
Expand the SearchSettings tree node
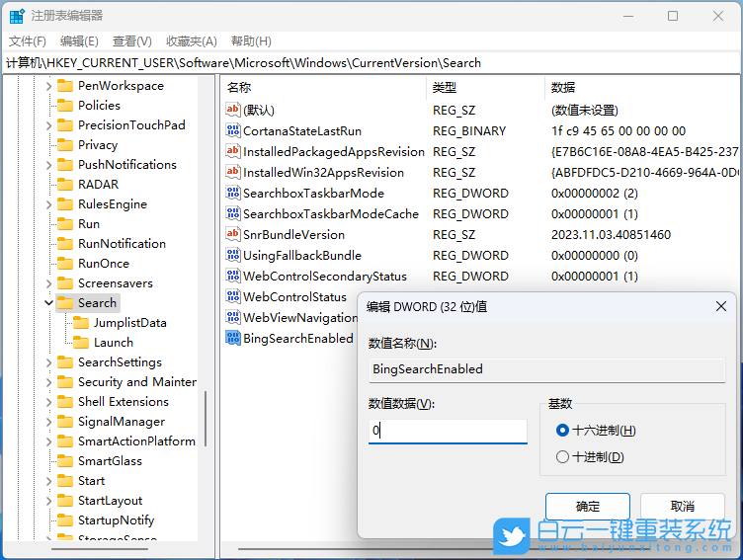point(48,362)
